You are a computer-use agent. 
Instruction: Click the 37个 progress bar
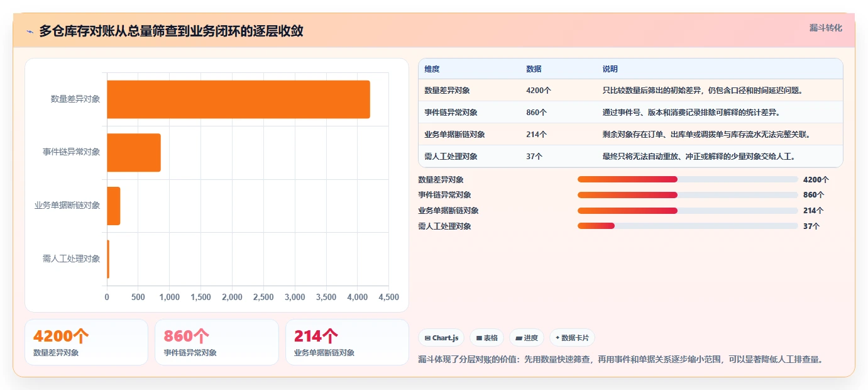click(x=688, y=226)
